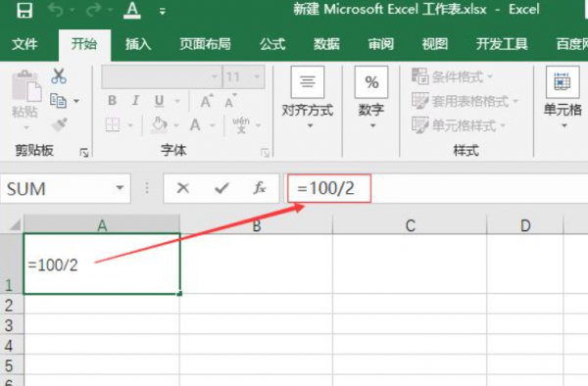588x386 pixels.
Task: Switch to the 视图 tab
Action: [x=435, y=44]
